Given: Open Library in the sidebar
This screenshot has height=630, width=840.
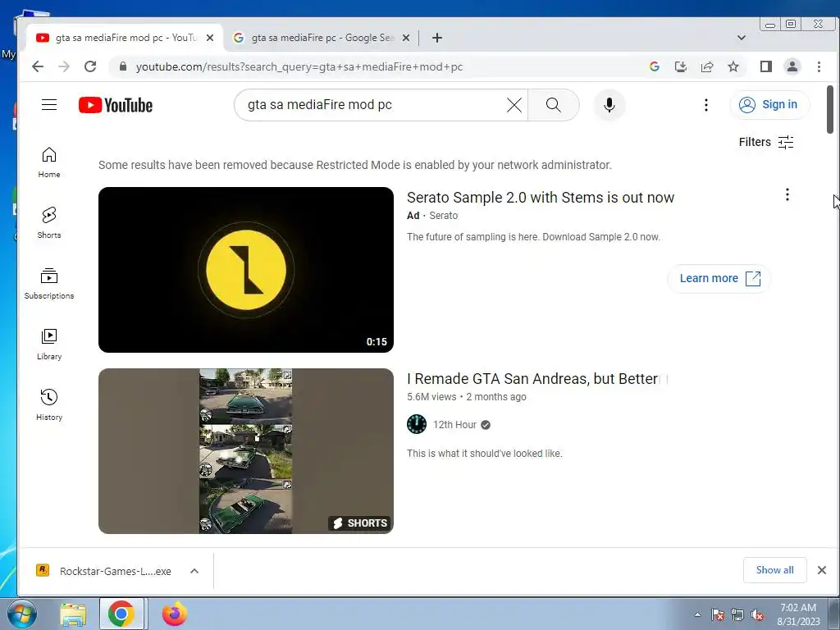Looking at the screenshot, I should [x=49, y=344].
